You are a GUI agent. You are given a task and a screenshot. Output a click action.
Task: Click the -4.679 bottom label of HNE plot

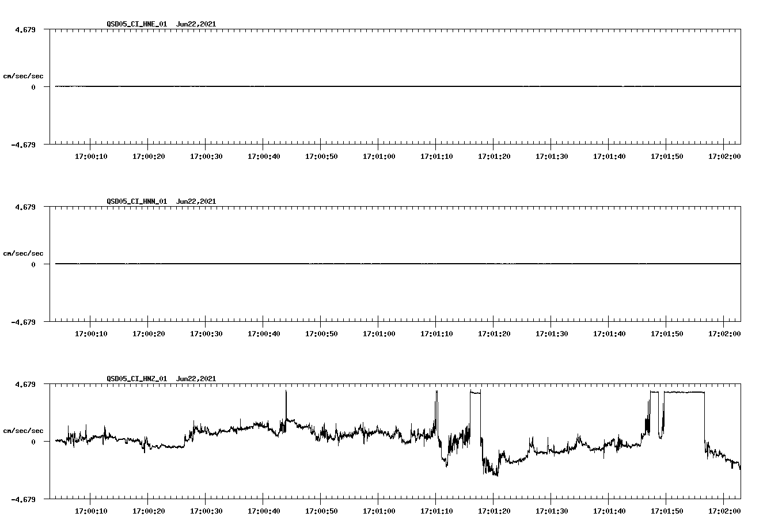point(23,145)
